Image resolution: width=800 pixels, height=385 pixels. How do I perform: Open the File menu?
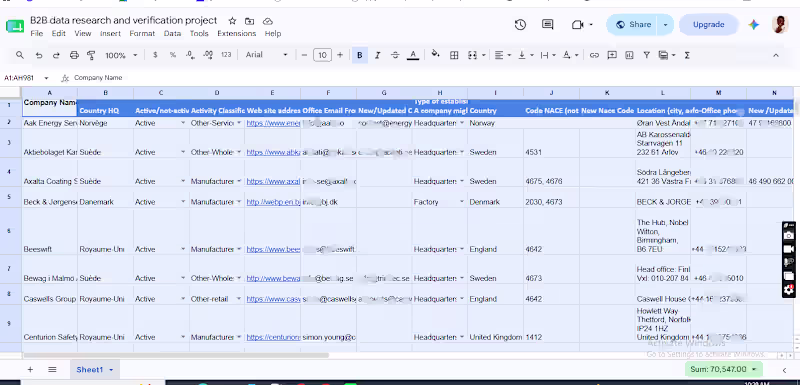click(37, 34)
